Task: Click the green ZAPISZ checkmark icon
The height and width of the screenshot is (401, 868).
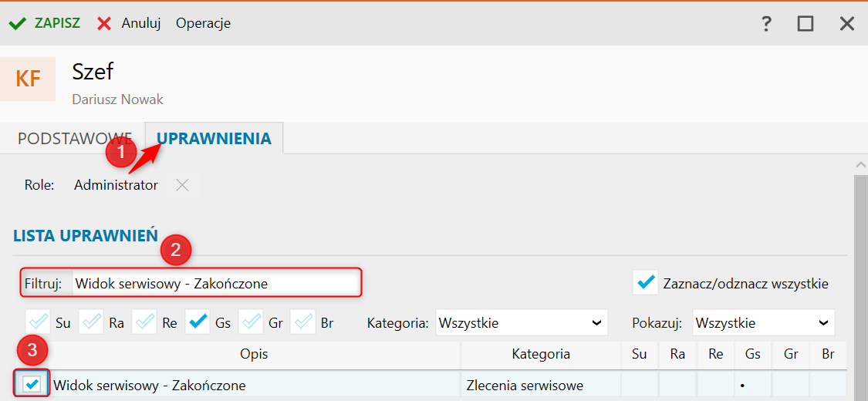Action: 17,23
